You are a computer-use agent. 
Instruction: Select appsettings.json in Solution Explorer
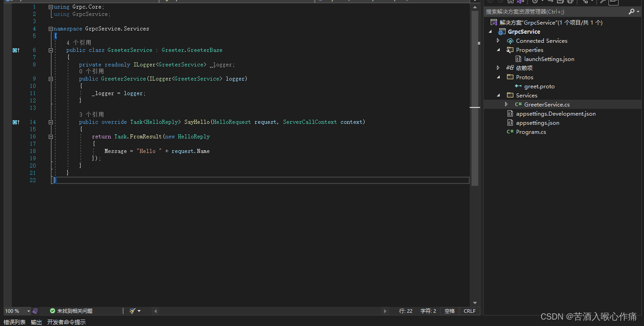(x=538, y=123)
